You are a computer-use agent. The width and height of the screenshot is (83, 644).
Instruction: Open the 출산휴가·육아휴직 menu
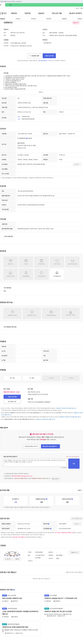(75, 13)
